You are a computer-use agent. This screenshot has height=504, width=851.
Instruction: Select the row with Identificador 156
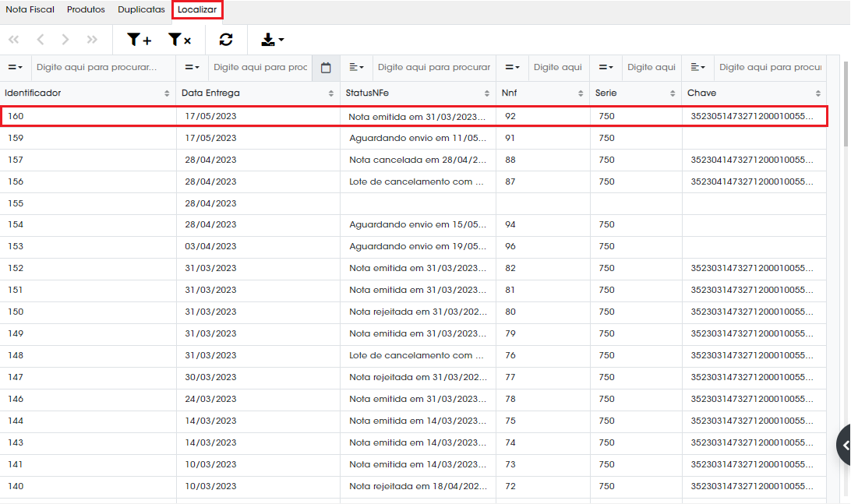tap(414, 182)
